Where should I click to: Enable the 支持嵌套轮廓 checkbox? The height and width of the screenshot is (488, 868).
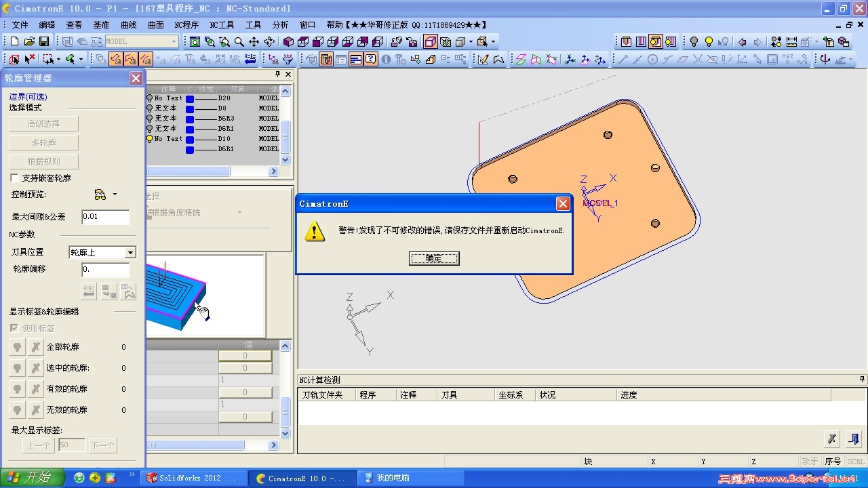15,178
